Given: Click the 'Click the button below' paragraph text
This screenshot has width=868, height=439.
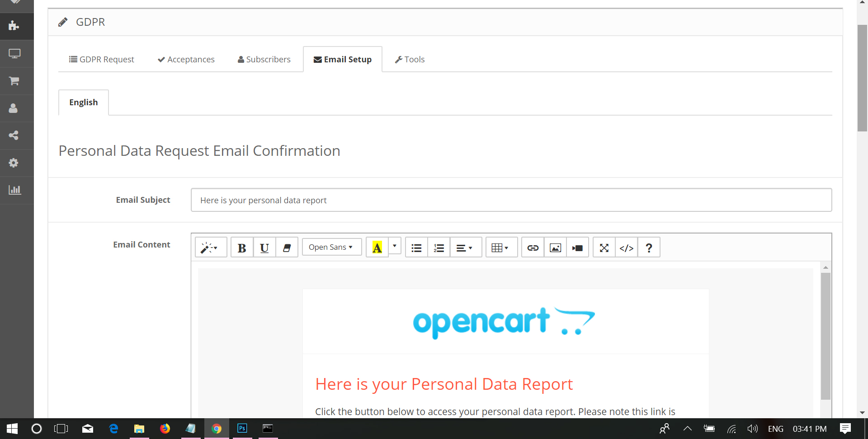Looking at the screenshot, I should 495,411.
